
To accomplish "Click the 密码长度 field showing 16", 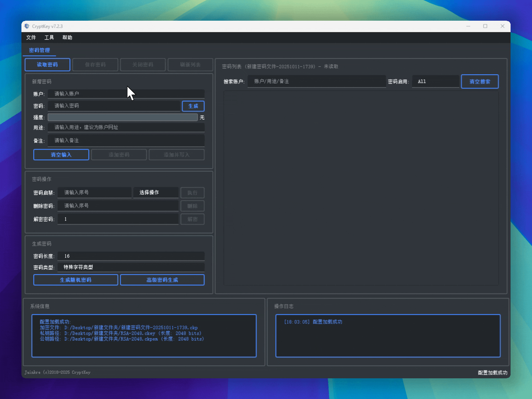I will coord(131,256).
